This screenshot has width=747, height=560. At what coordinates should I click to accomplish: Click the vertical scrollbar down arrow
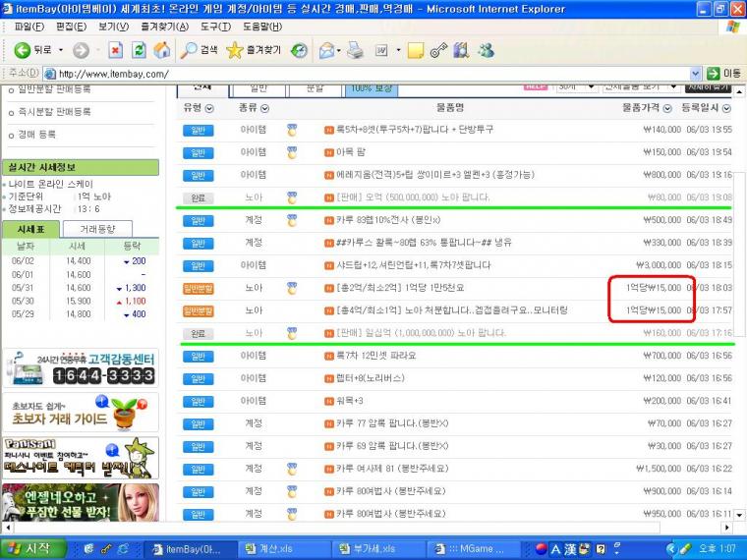739,515
